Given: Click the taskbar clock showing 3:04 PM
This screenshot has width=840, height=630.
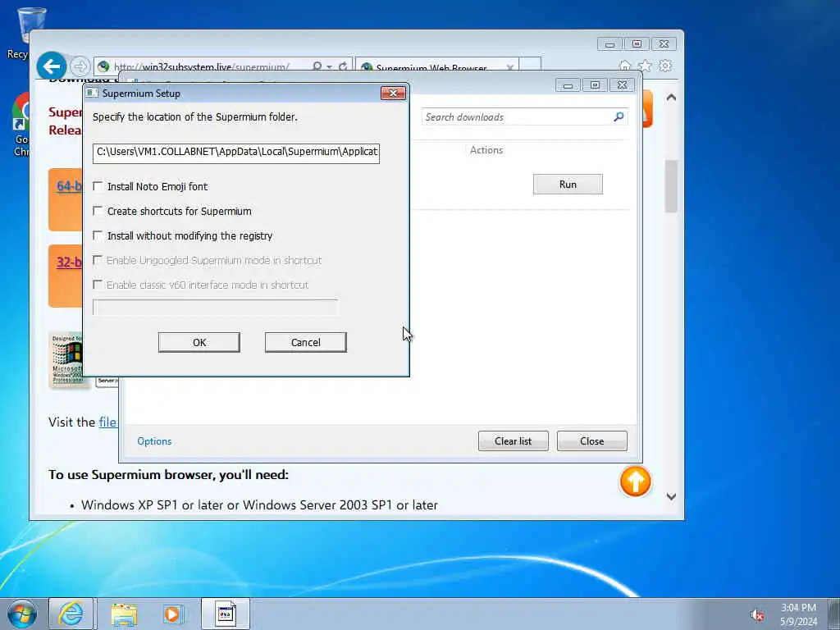Looking at the screenshot, I should [x=798, y=614].
